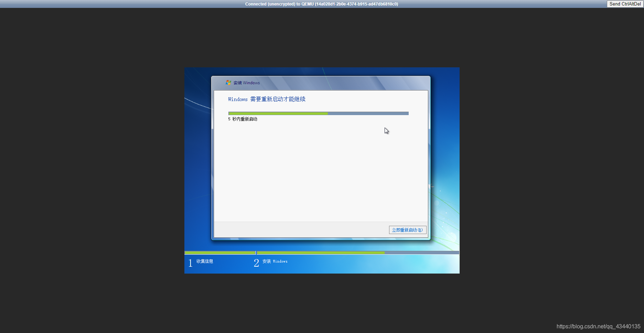Click the overall installation progress bar at the bottom

[322, 253]
